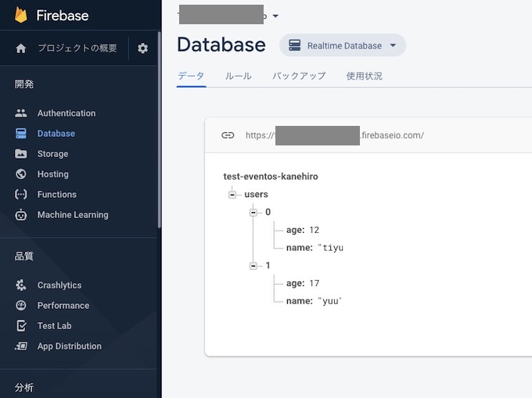Open the project selector dropdown arrow
The width and height of the screenshot is (532, 398).
click(x=275, y=16)
